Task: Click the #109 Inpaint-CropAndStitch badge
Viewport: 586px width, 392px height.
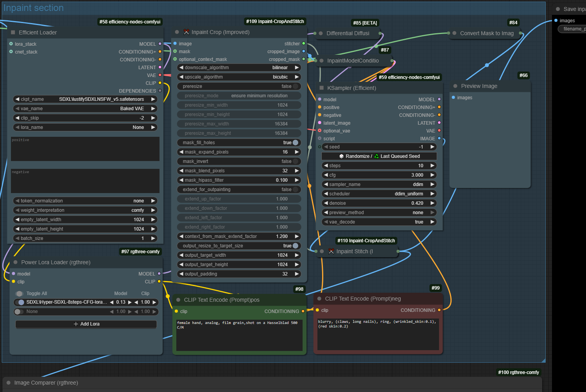Action: [275, 21]
